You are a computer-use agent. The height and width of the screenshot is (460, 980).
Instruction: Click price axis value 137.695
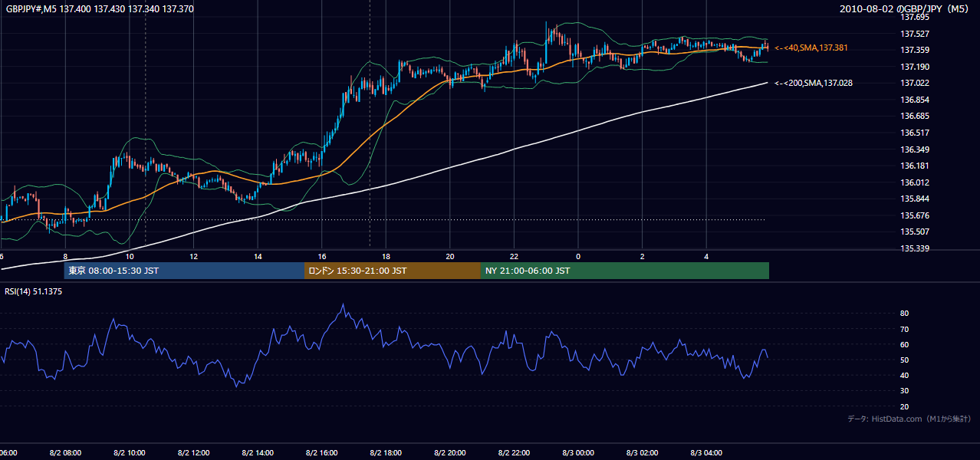(915, 17)
